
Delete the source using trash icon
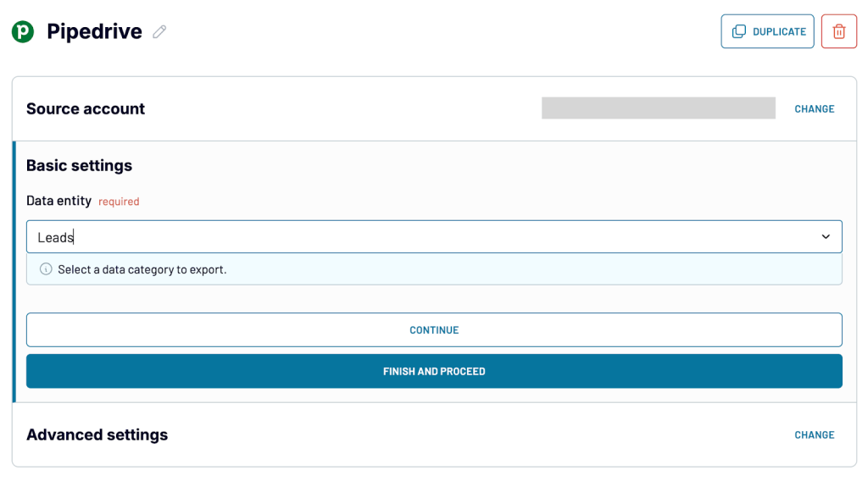pos(838,31)
